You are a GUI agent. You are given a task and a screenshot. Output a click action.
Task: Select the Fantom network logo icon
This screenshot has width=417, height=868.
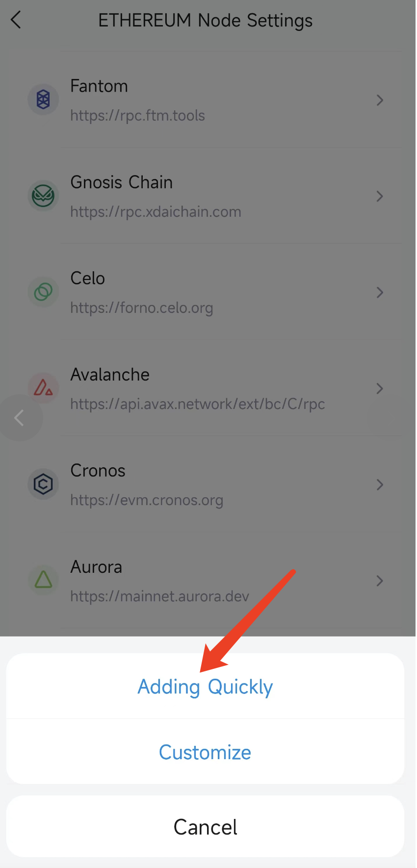click(x=43, y=100)
